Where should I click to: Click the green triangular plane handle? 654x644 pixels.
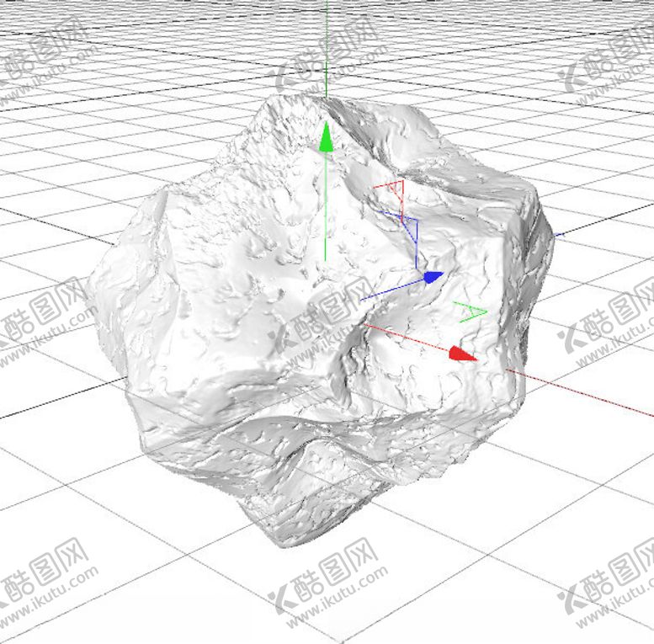[470, 312]
